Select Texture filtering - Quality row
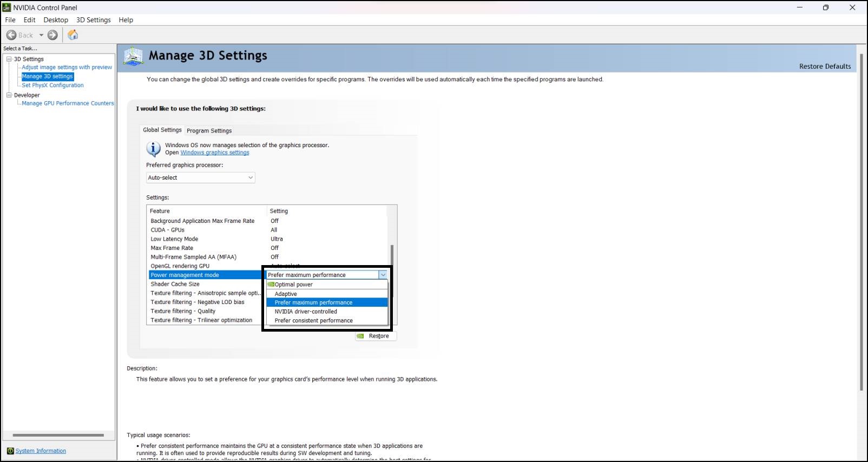This screenshot has height=462, width=868. coord(206,311)
